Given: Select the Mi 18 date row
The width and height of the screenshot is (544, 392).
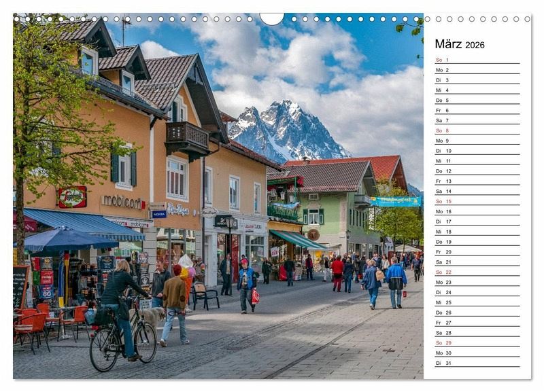Looking at the screenshot, I should (x=477, y=232).
